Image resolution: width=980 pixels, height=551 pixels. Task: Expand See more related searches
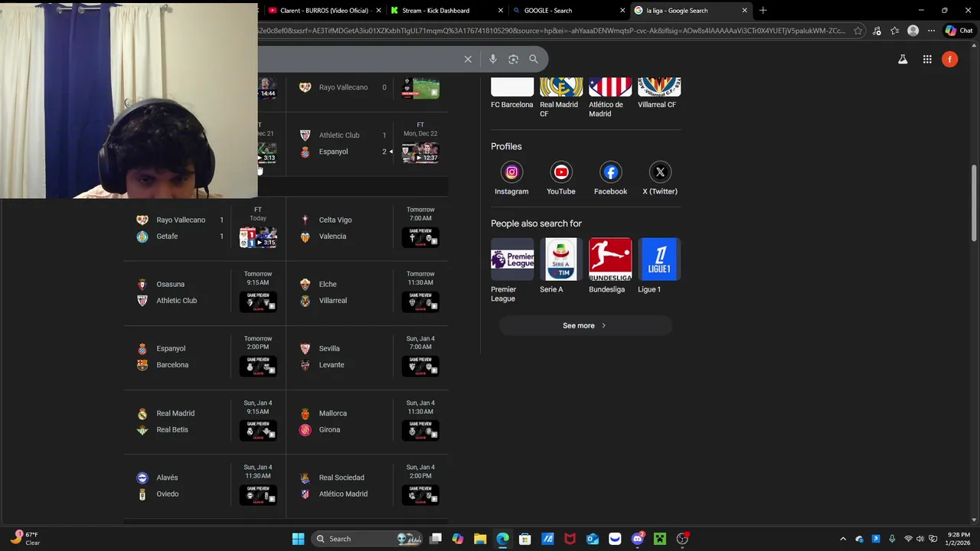(586, 326)
